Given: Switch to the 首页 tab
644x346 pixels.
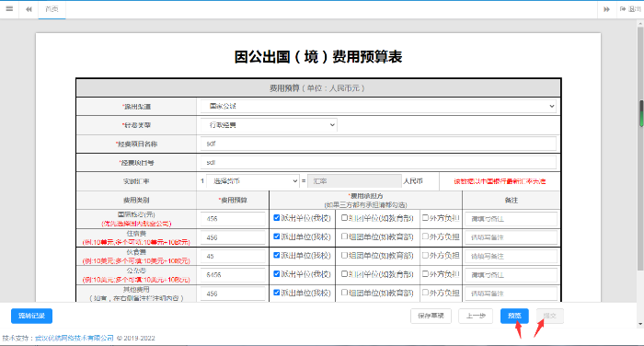Looking at the screenshot, I should pos(52,9).
